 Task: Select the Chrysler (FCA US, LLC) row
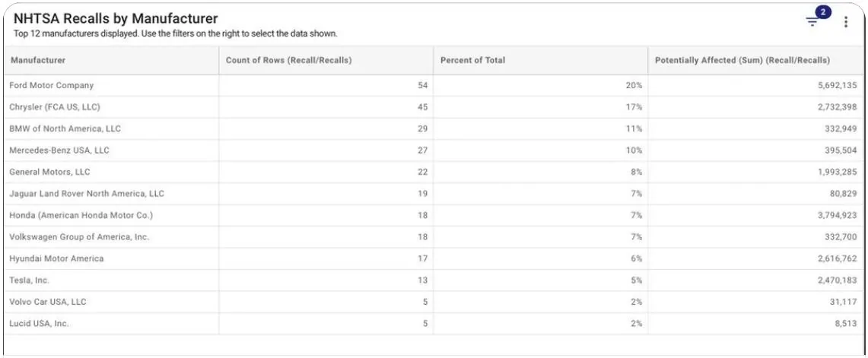pos(55,107)
